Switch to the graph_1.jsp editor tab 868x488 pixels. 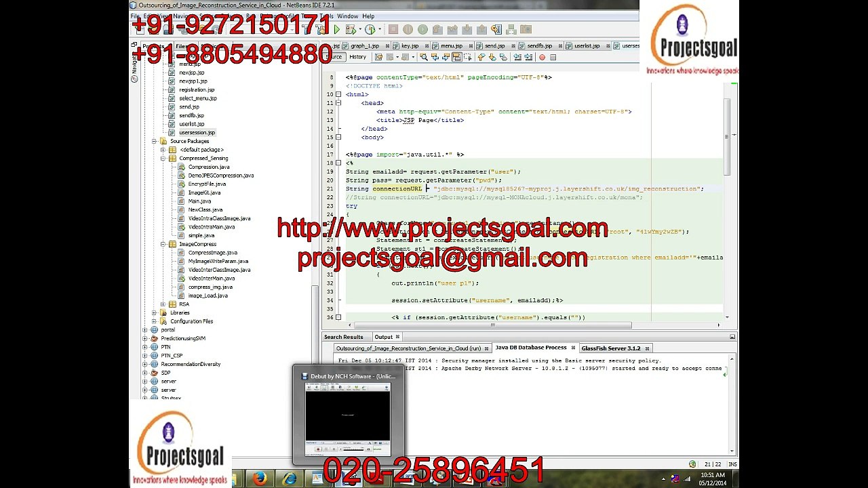tap(364, 46)
